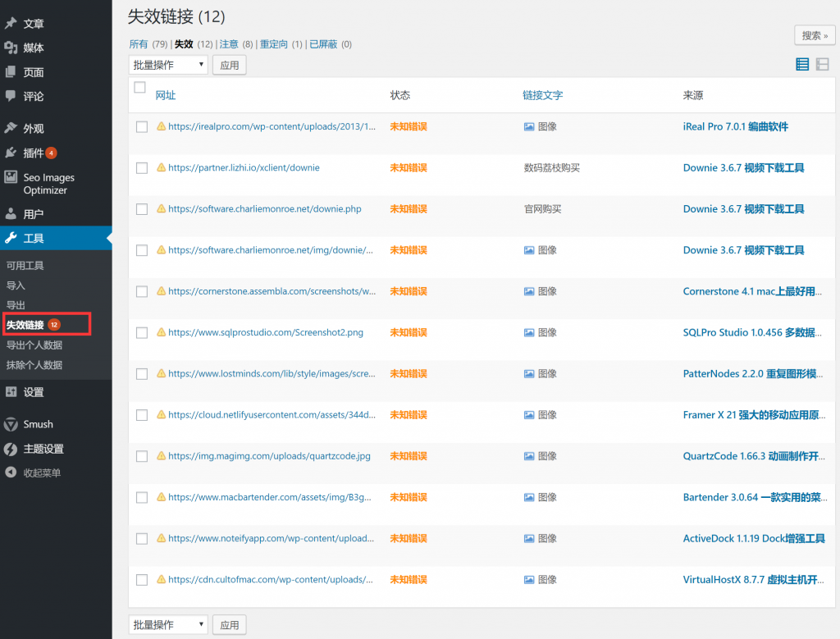Click warning icon beside macbartender.com URL
Viewport: 840px width, 639px height.
[161, 497]
